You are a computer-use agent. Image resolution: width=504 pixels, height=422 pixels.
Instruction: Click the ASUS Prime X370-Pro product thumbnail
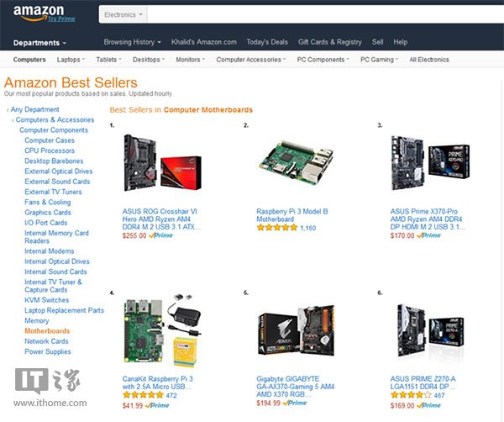(x=430, y=163)
